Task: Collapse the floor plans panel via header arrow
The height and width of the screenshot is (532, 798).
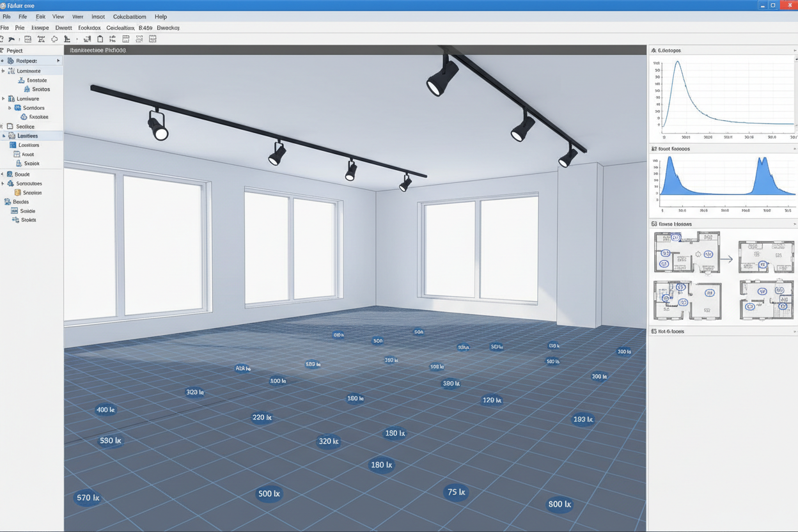Action: [794, 224]
